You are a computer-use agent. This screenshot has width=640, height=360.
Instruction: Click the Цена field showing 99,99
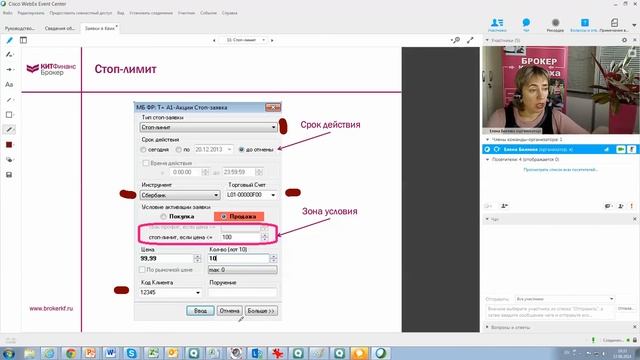[167, 258]
